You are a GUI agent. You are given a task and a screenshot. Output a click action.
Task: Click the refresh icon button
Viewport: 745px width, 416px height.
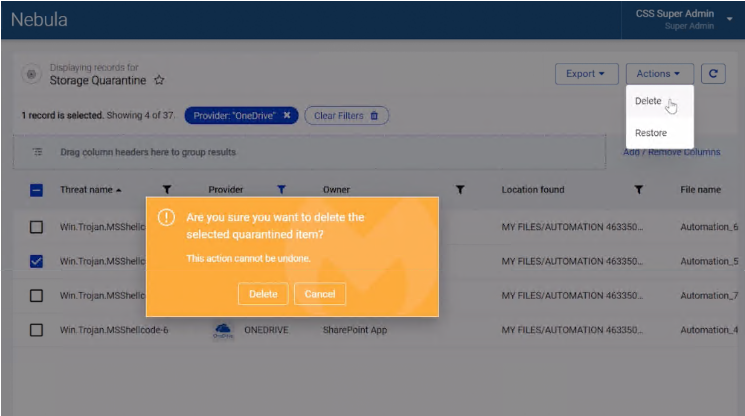coord(713,73)
